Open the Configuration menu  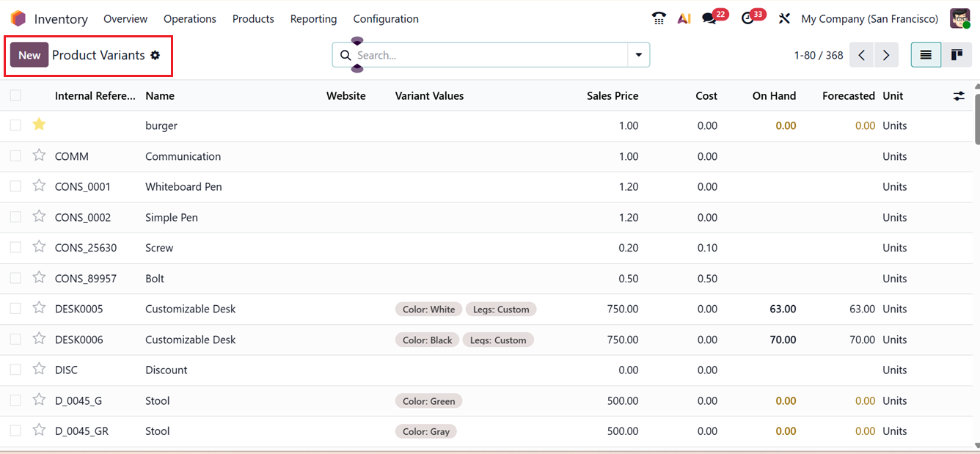point(385,18)
